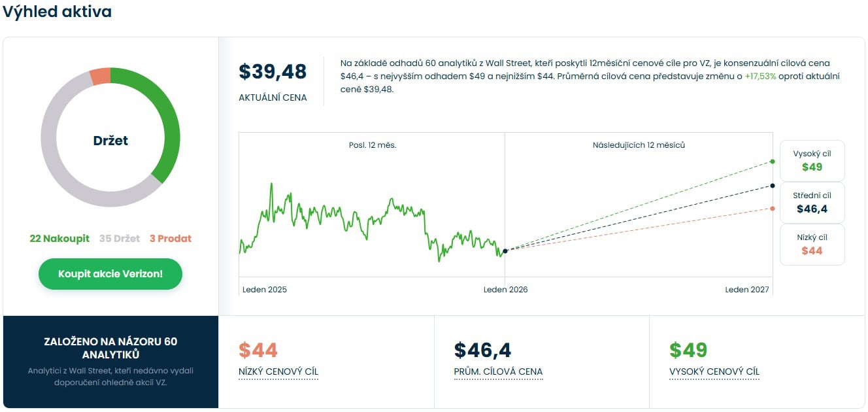Screen dimensions: 868x412
Task: Click the NÍZKÝ CENOVÝ CÍL underlined label
Action: (278, 372)
